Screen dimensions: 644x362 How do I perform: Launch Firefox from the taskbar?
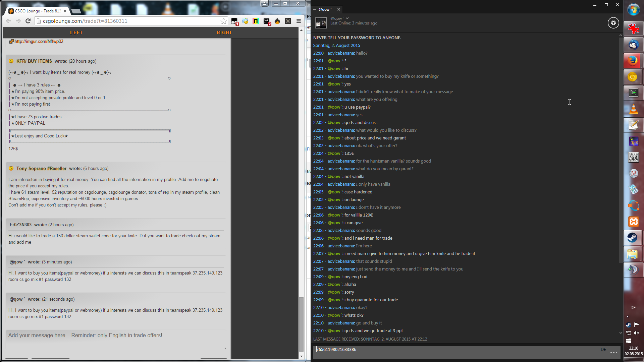(x=633, y=61)
